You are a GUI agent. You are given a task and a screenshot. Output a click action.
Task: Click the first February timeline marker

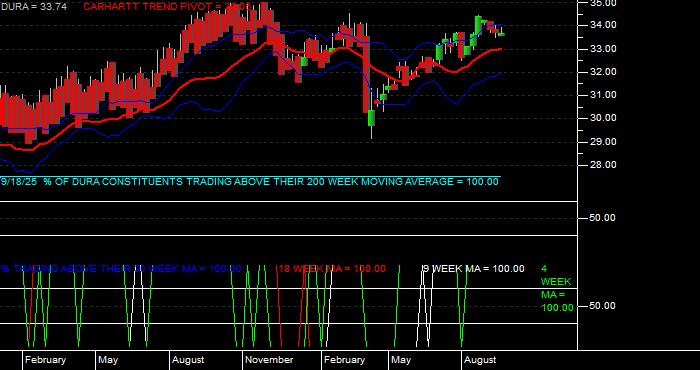(45, 360)
